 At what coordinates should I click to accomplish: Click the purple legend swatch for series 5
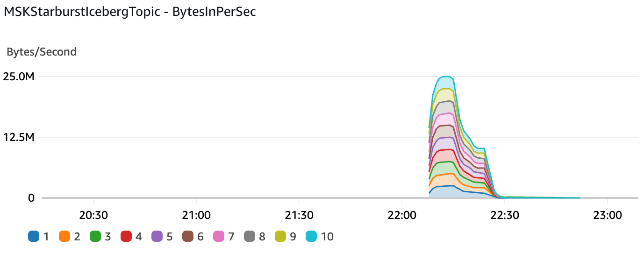pyautogui.click(x=157, y=237)
